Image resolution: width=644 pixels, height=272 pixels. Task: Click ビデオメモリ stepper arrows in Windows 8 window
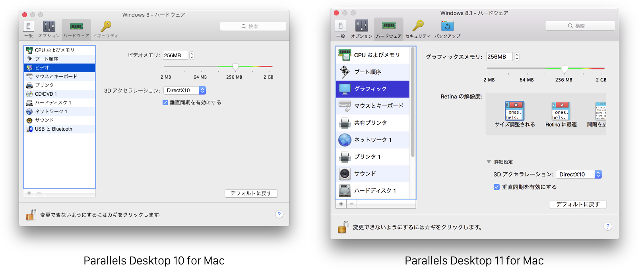pyautogui.click(x=192, y=56)
